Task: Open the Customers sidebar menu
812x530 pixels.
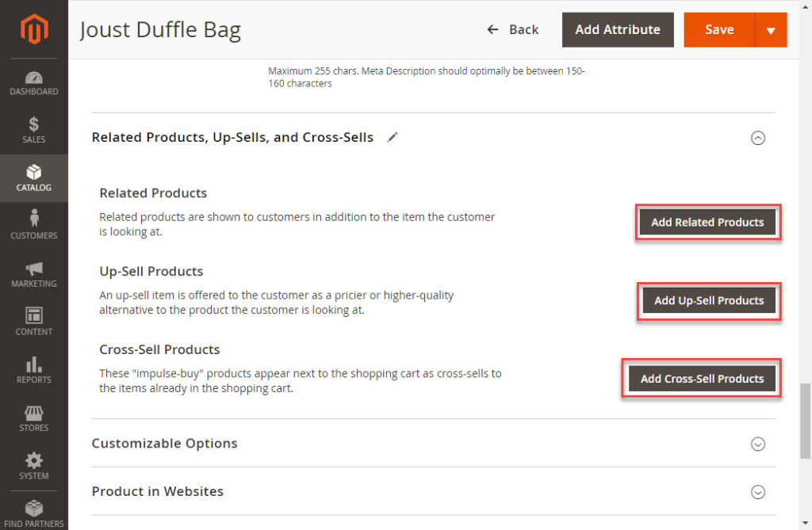Action: (34, 226)
